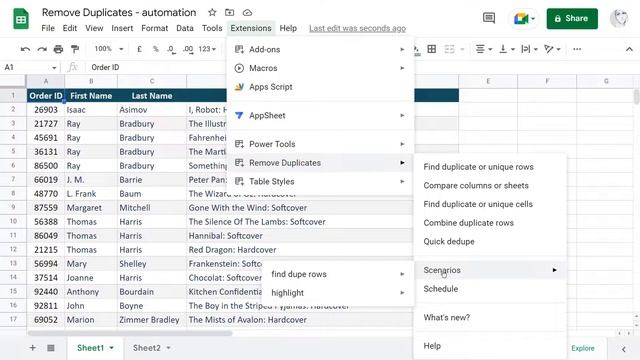Image resolution: width=640 pixels, height=360 pixels.
Task: Click the Share button
Action: 572,18
